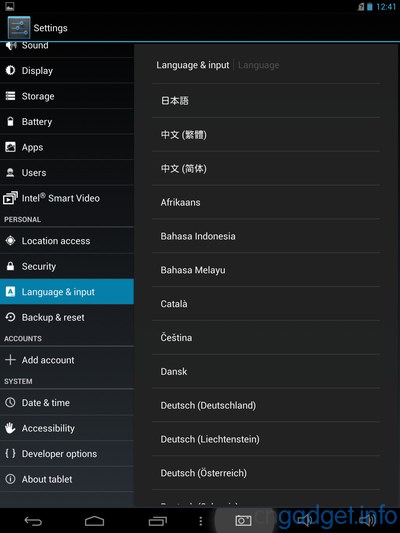Tap the Battery icon in sidebar
Viewport: 400px width, 533px height.
click(x=11, y=121)
